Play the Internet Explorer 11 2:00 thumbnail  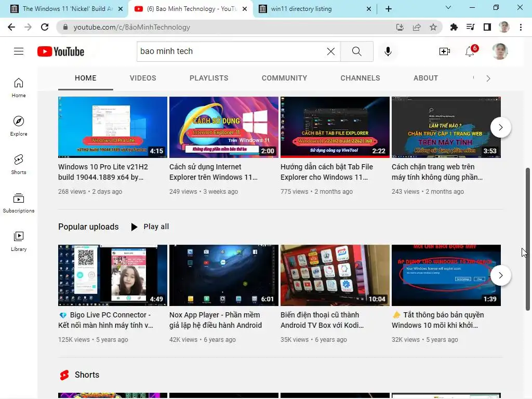pyautogui.click(x=224, y=127)
